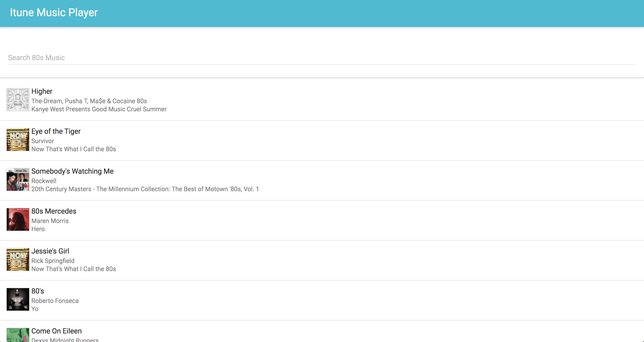This screenshot has height=342, width=644.
Task: Select the track named 80's
Action: pyautogui.click(x=37, y=291)
